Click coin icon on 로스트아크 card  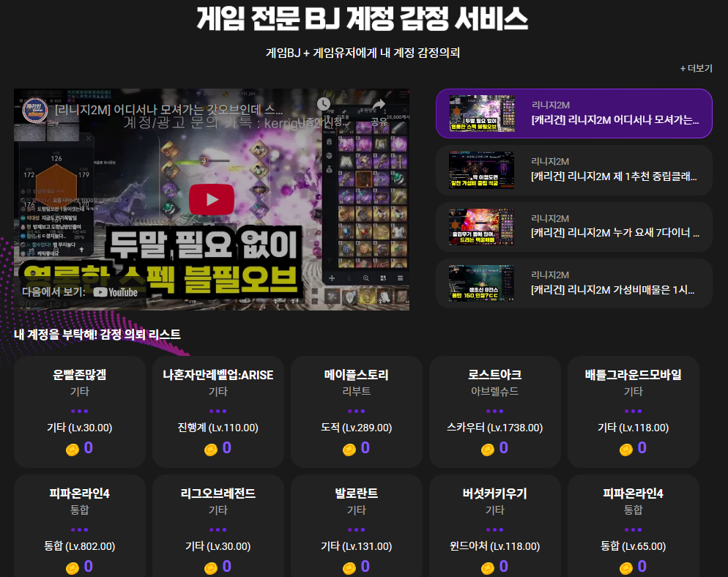[x=488, y=450]
